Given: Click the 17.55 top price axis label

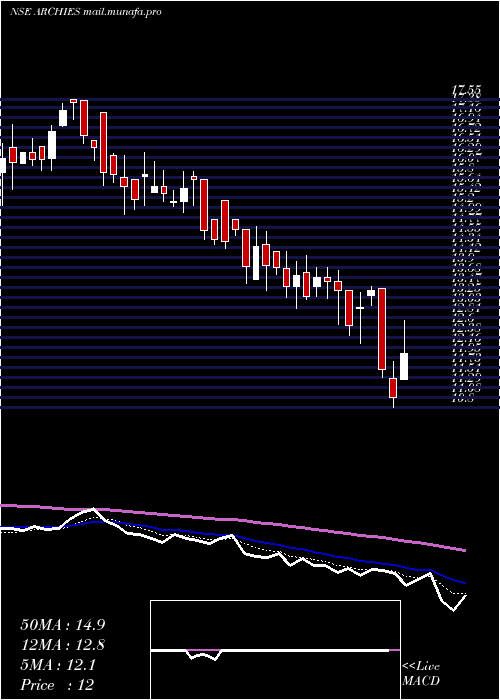Looking at the screenshot, I should pyautogui.click(x=466, y=91).
